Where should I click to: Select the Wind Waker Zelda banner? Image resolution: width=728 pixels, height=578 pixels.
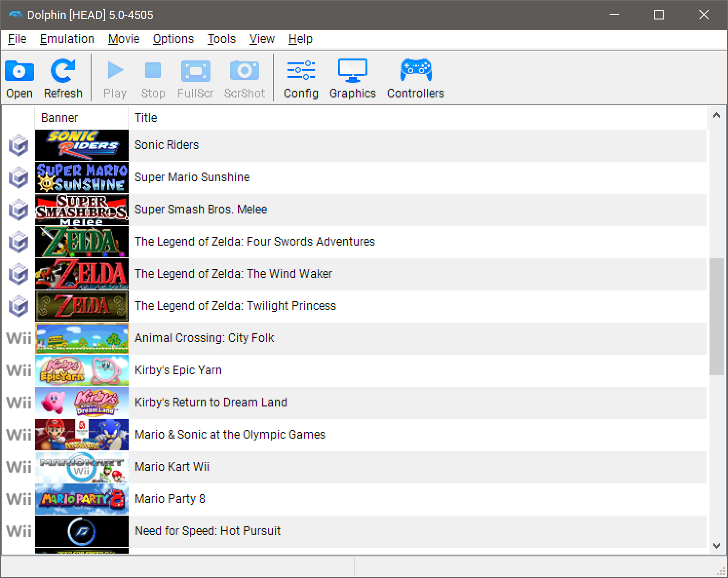82,274
